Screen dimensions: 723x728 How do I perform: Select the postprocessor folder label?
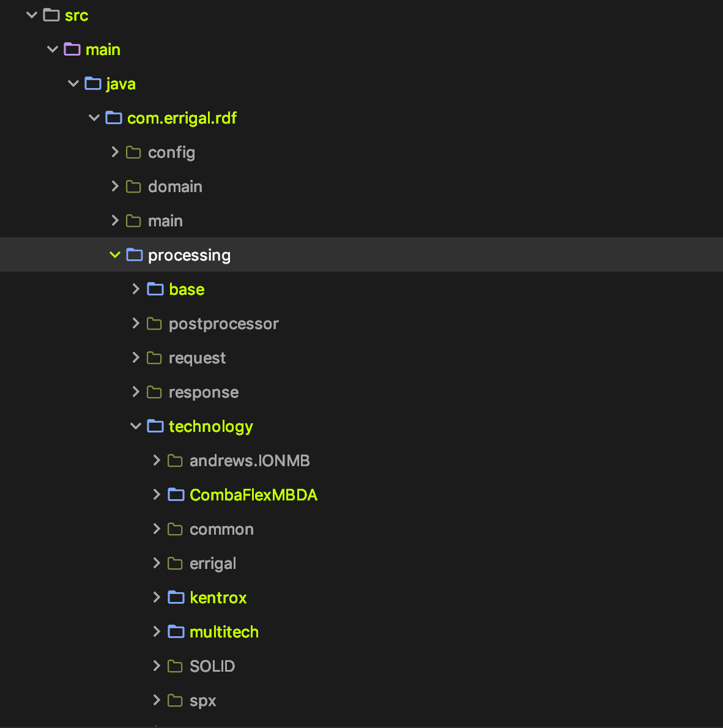tap(223, 324)
